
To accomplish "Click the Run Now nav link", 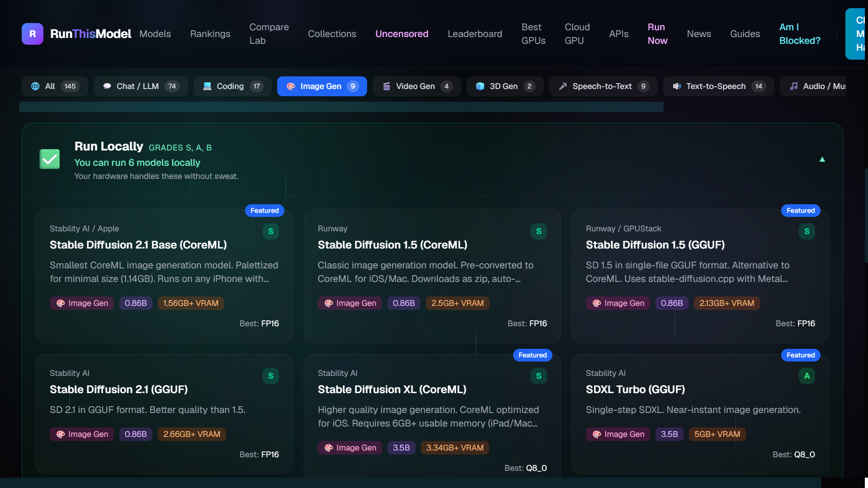I will (657, 34).
